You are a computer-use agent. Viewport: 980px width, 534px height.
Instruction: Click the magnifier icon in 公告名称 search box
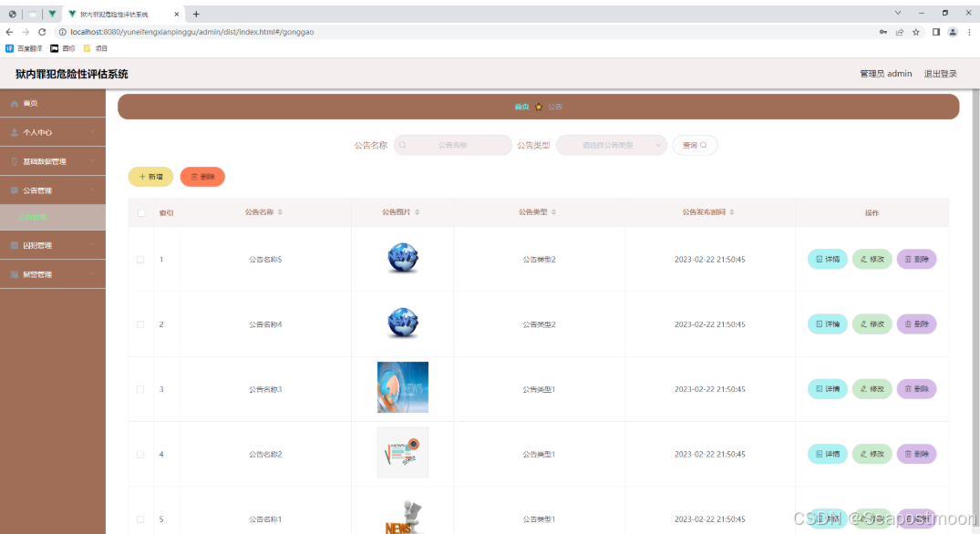point(405,145)
